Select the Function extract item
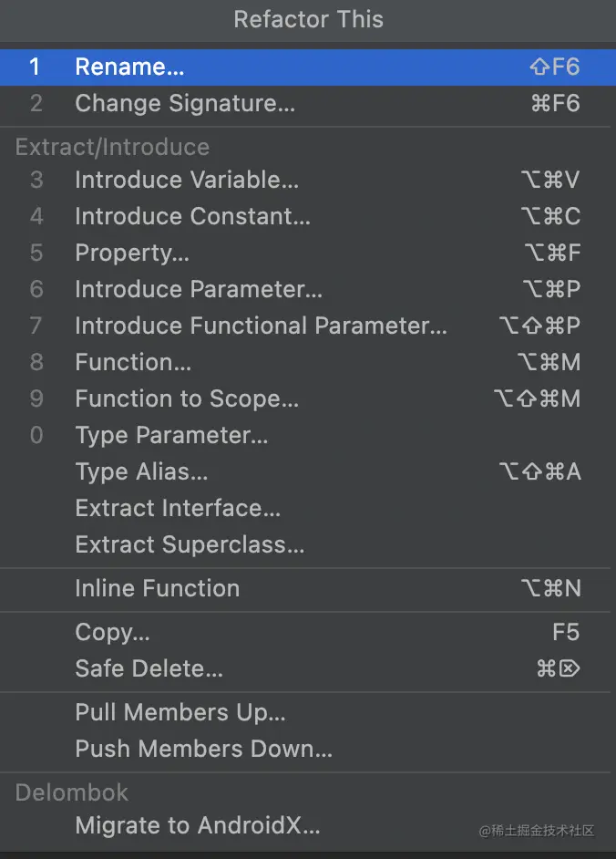616x859 pixels. pyautogui.click(x=133, y=362)
